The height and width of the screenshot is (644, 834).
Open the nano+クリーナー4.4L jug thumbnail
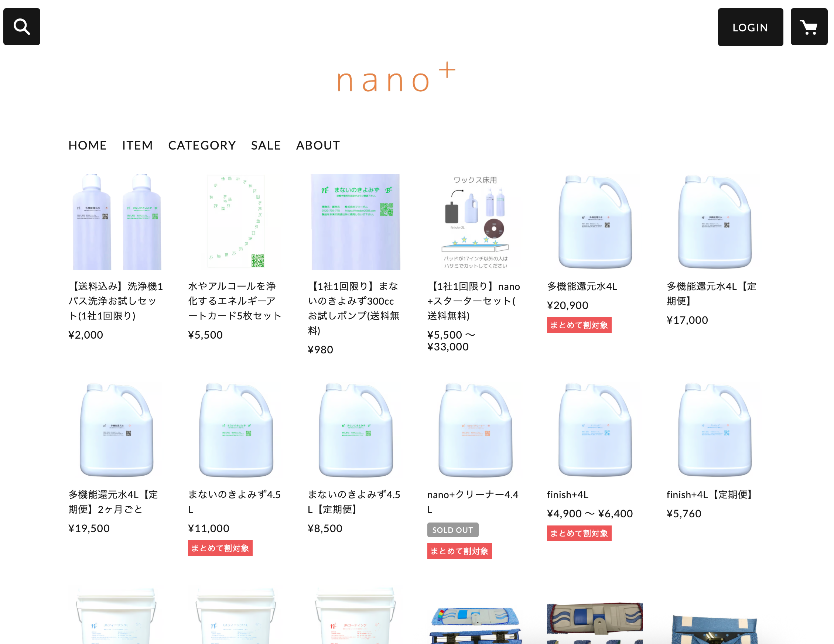click(475, 430)
